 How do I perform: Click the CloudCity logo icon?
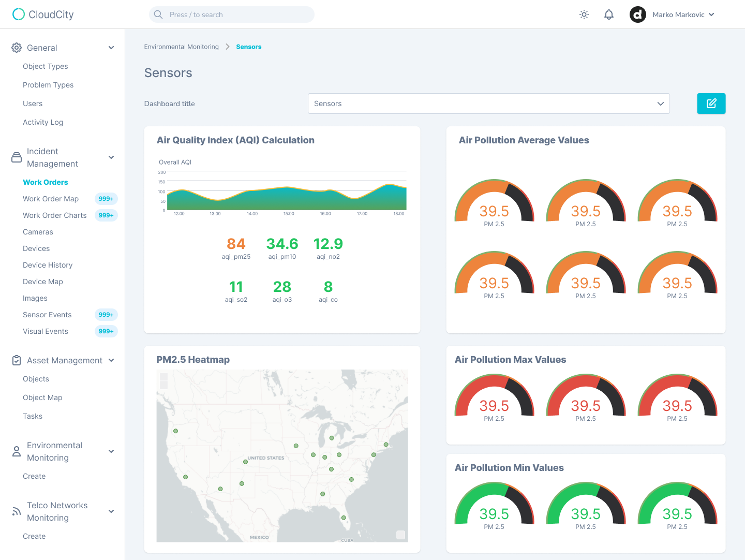point(19,14)
